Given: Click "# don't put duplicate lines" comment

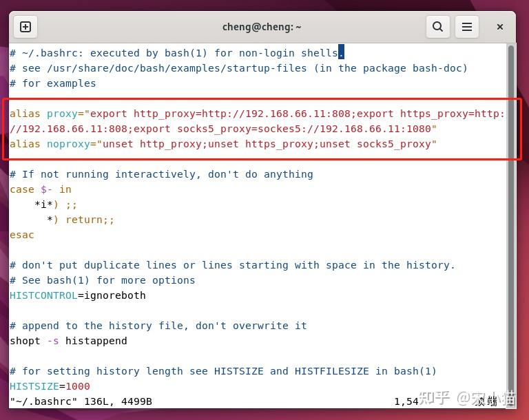Looking at the screenshot, I should coord(232,266).
